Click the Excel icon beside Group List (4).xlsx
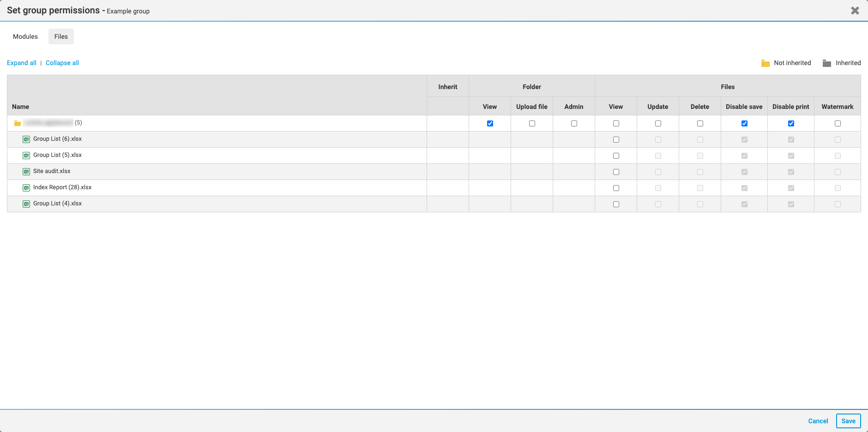The image size is (868, 432). pyautogui.click(x=26, y=204)
